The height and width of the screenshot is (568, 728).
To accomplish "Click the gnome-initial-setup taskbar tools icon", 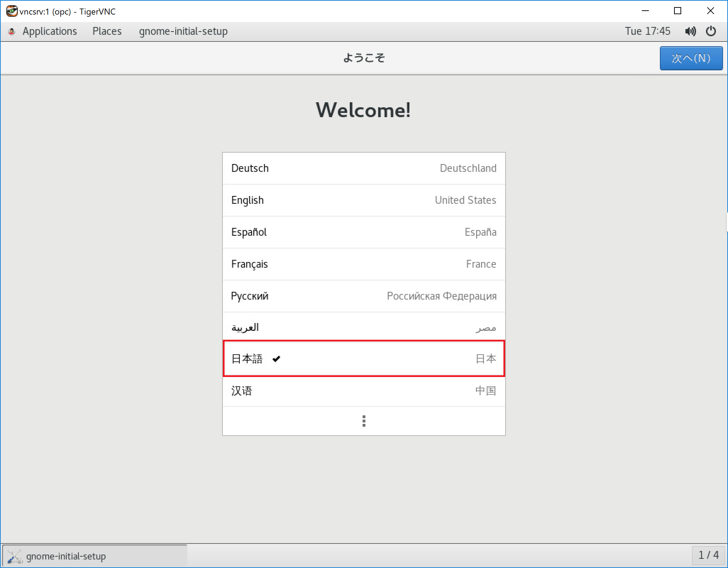I will (x=15, y=556).
